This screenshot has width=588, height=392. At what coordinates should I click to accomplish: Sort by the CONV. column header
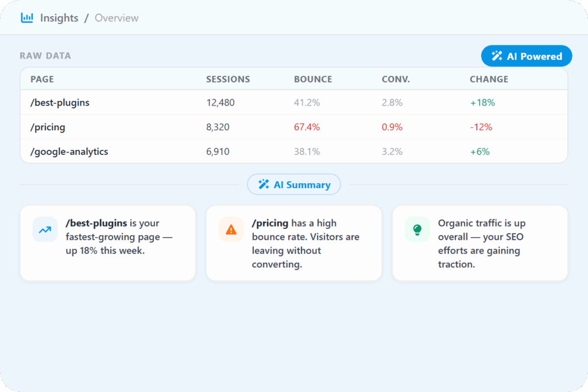pos(396,79)
